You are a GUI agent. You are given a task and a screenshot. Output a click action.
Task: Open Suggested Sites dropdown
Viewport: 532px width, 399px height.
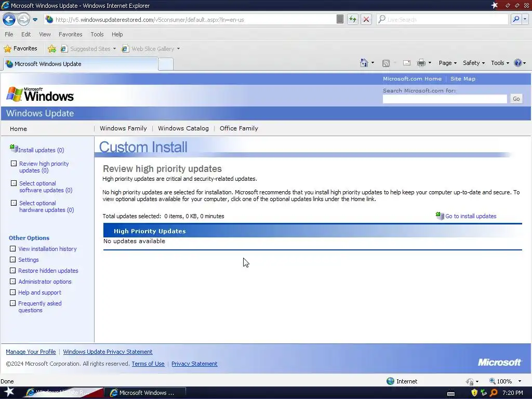pos(88,49)
